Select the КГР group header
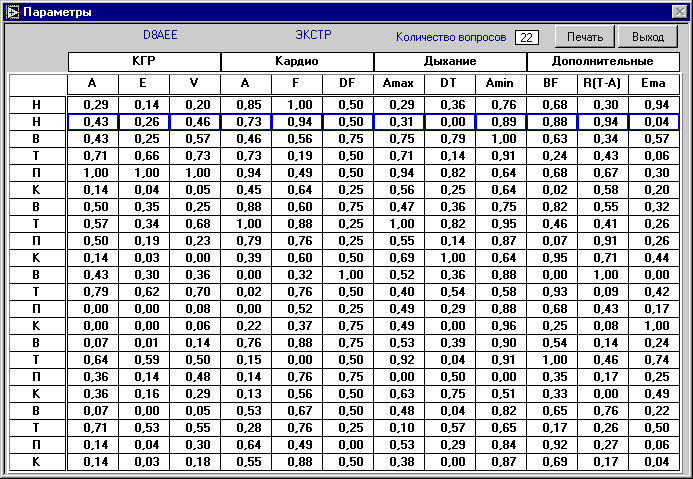The width and height of the screenshot is (693, 479). 144,61
